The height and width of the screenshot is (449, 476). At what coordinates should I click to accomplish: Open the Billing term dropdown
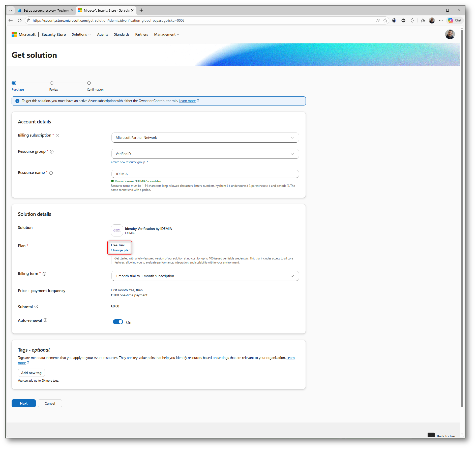(205, 276)
